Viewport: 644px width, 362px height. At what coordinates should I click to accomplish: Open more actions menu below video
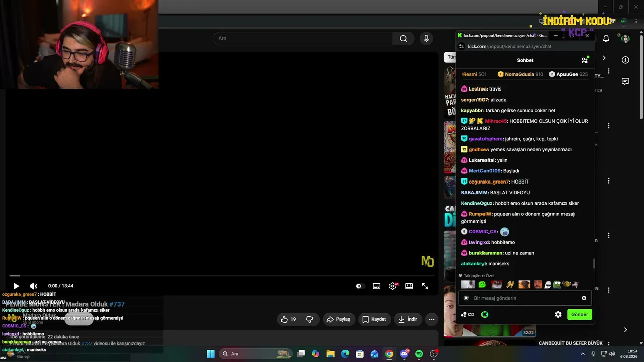point(431,319)
